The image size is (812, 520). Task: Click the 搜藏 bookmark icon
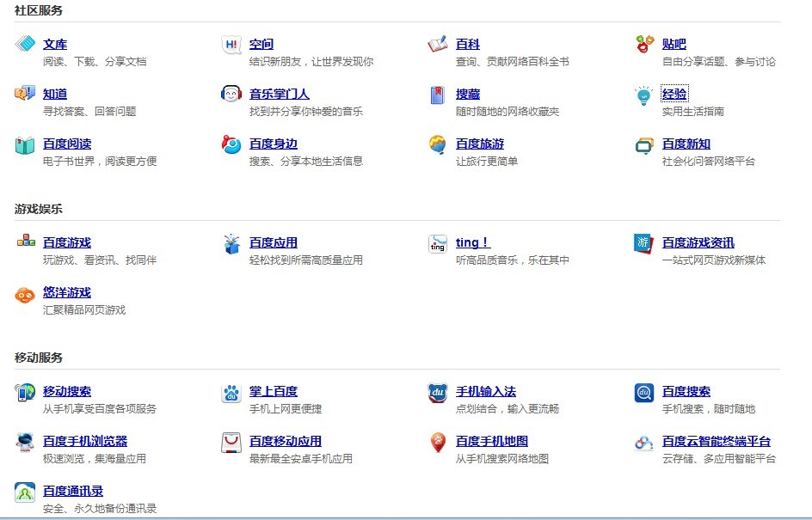point(438,95)
